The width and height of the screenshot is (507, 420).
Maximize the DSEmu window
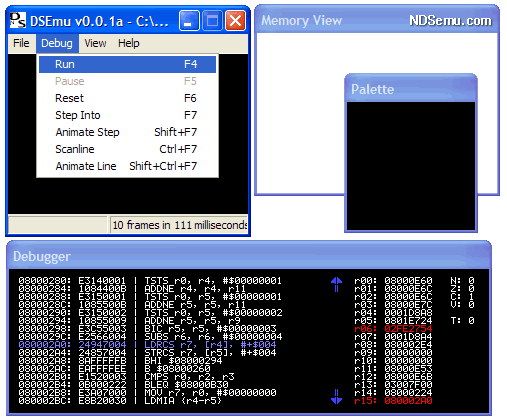click(x=212, y=21)
